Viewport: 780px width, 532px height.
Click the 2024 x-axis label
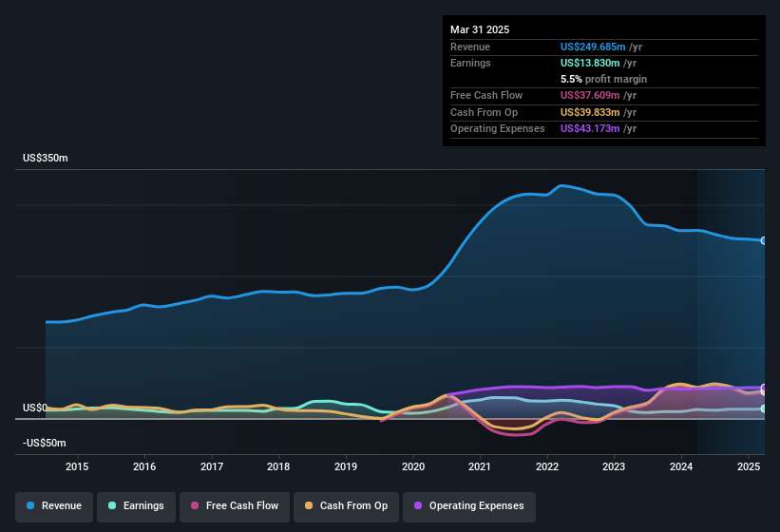point(681,466)
